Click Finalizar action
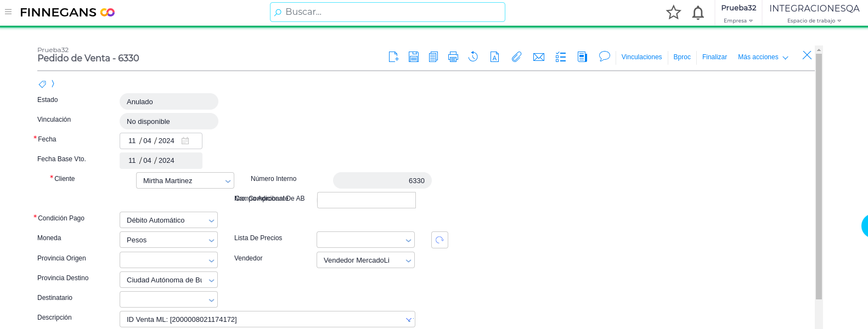 [714, 57]
